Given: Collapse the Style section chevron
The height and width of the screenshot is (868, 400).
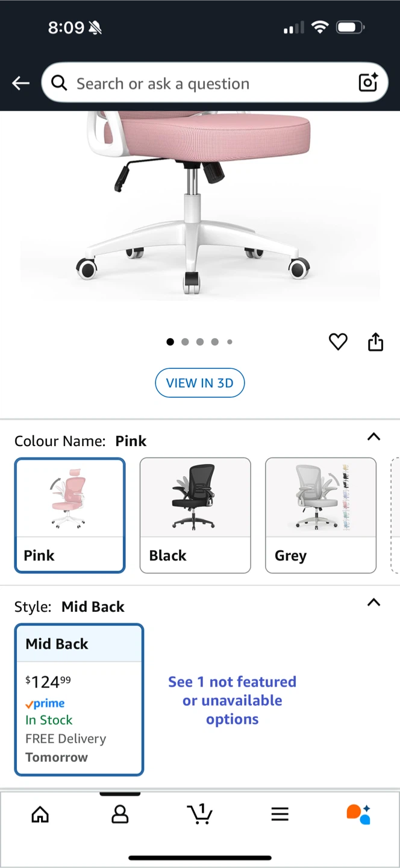Looking at the screenshot, I should (x=373, y=603).
